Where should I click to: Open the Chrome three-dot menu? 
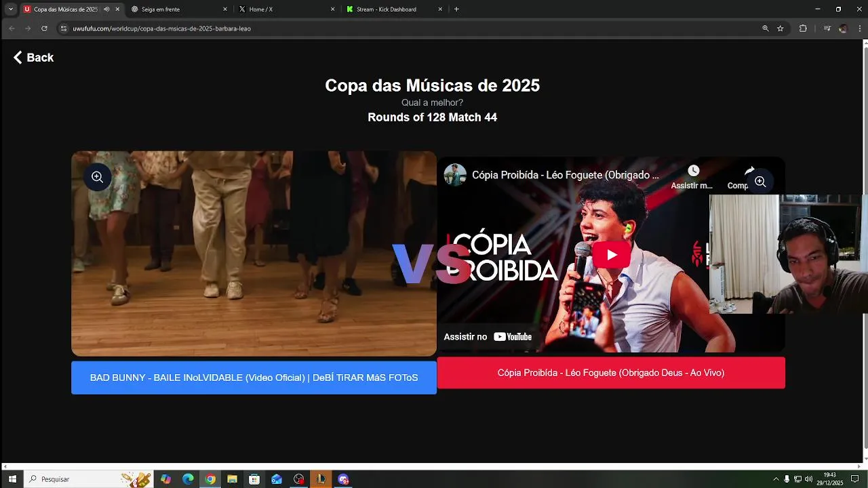click(x=860, y=28)
